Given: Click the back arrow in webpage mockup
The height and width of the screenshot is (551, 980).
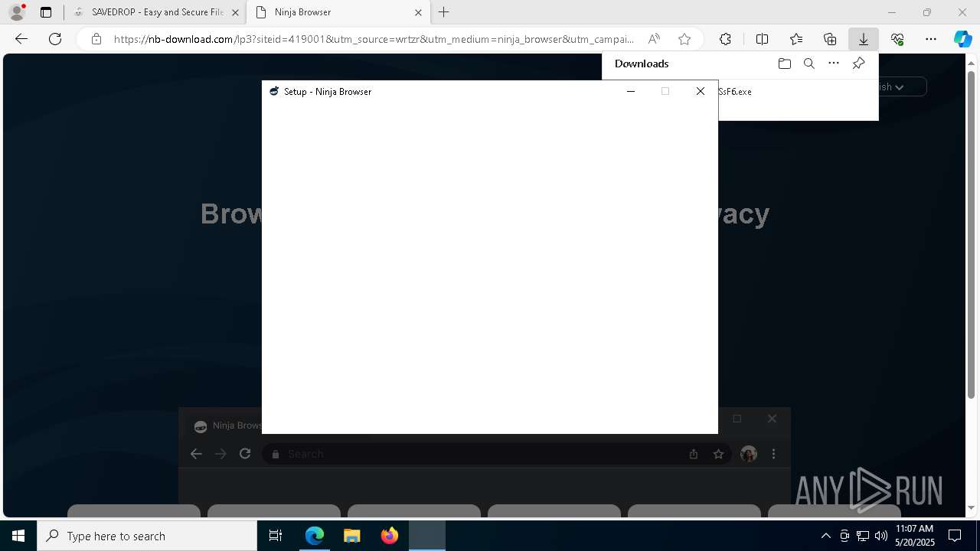Looking at the screenshot, I should [196, 454].
